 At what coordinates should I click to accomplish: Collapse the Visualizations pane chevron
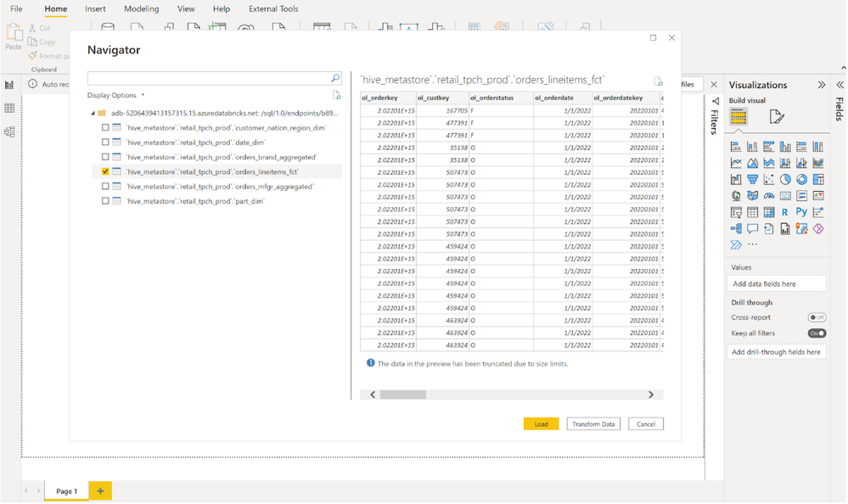822,85
